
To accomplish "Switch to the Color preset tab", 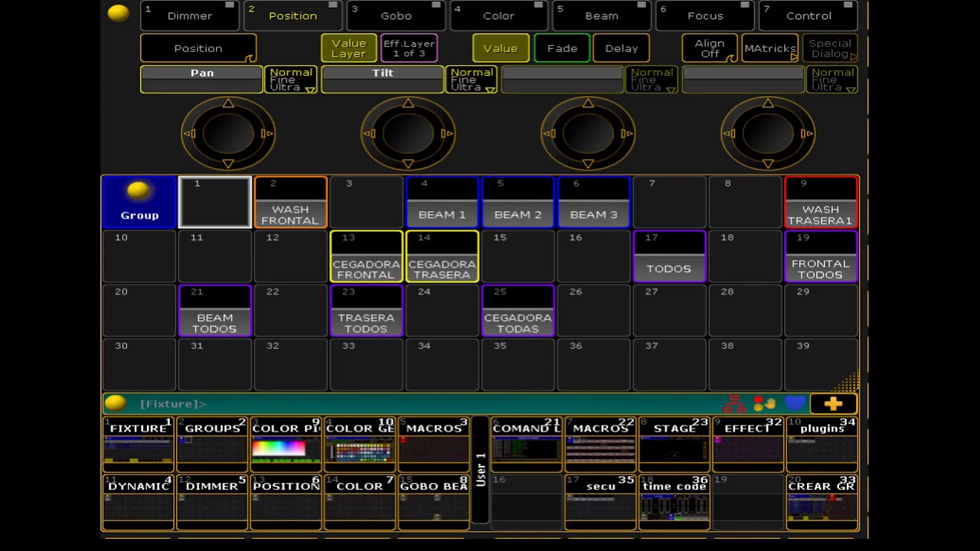I will (x=498, y=15).
